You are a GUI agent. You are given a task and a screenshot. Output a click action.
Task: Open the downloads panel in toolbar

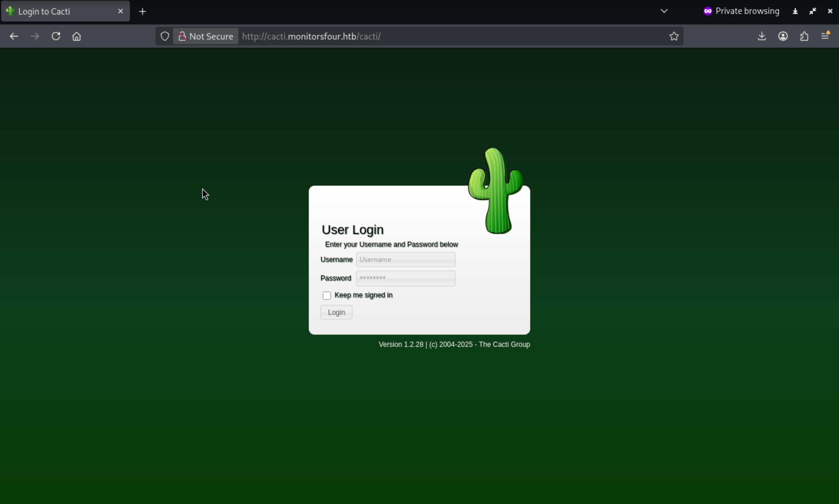tap(762, 36)
